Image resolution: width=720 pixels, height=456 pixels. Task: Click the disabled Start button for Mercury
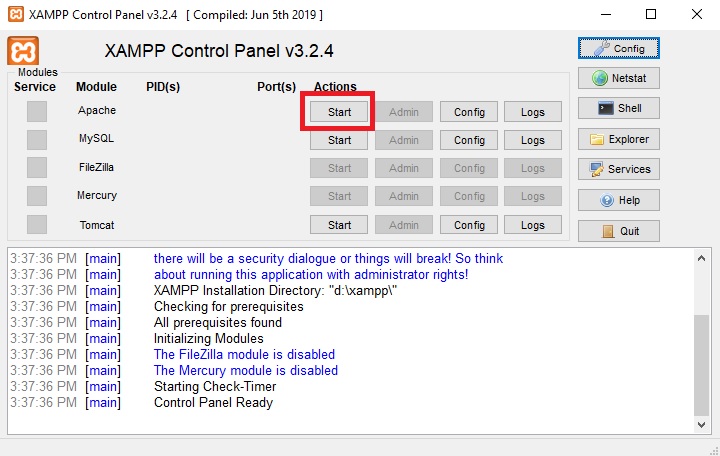click(339, 196)
